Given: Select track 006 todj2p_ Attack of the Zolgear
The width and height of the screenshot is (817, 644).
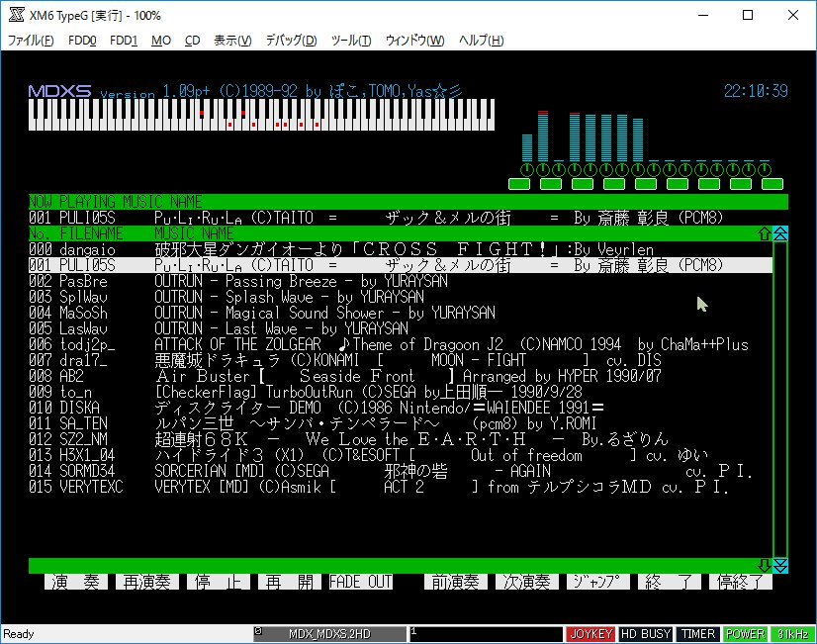Looking at the screenshot, I should pos(401,344).
